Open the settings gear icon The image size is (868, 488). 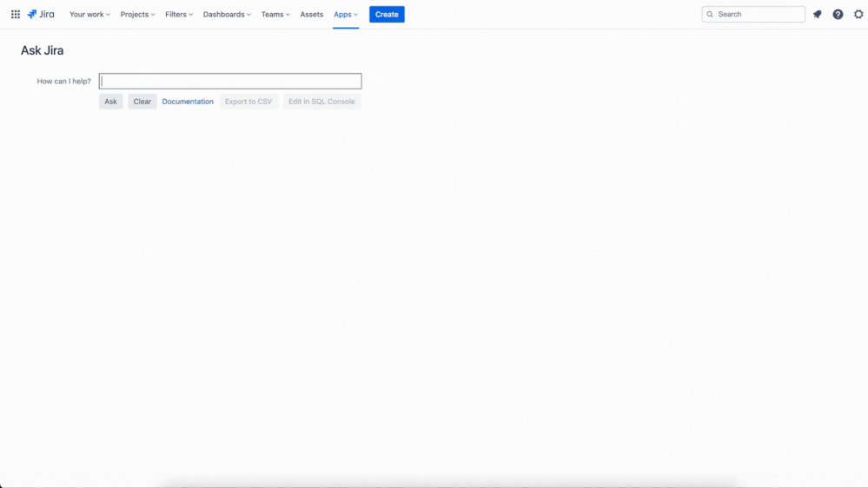point(858,15)
